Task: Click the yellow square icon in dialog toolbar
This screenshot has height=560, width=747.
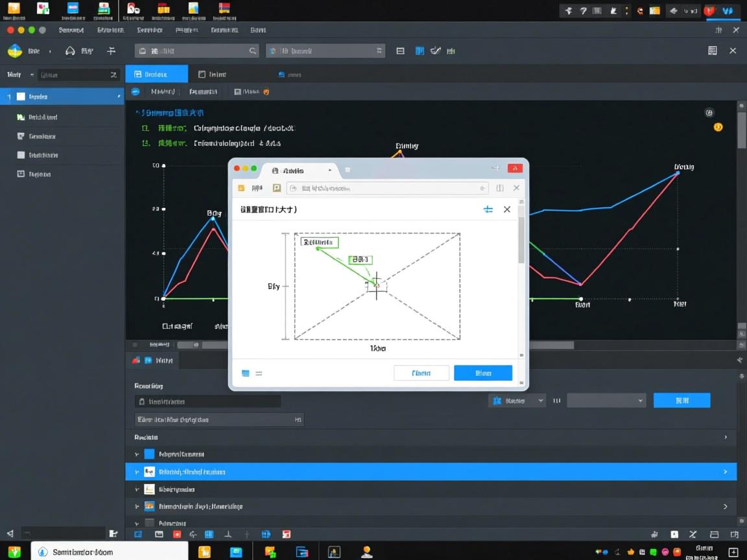Action: coord(241,188)
